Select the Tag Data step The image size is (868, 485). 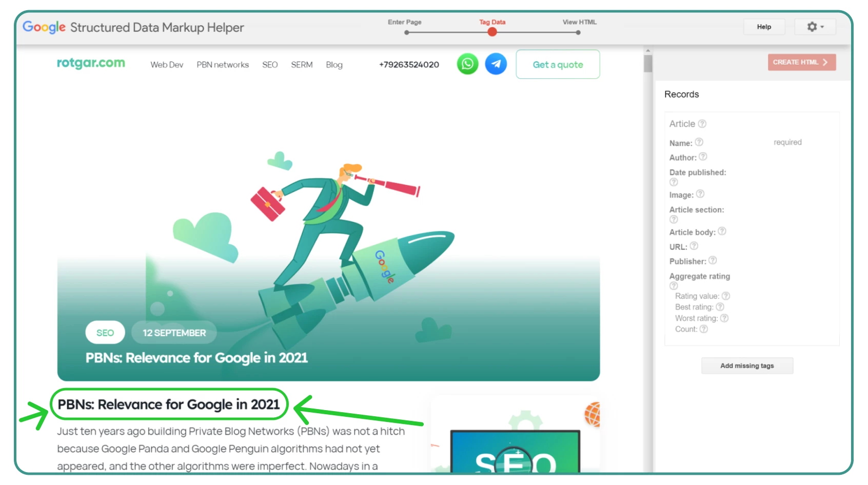click(x=492, y=27)
